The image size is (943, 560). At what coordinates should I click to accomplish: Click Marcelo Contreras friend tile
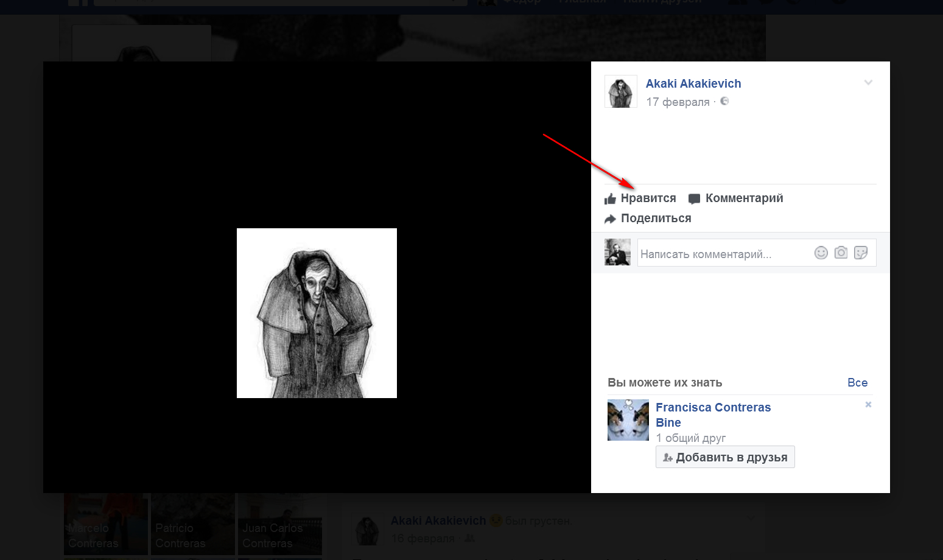click(x=106, y=524)
